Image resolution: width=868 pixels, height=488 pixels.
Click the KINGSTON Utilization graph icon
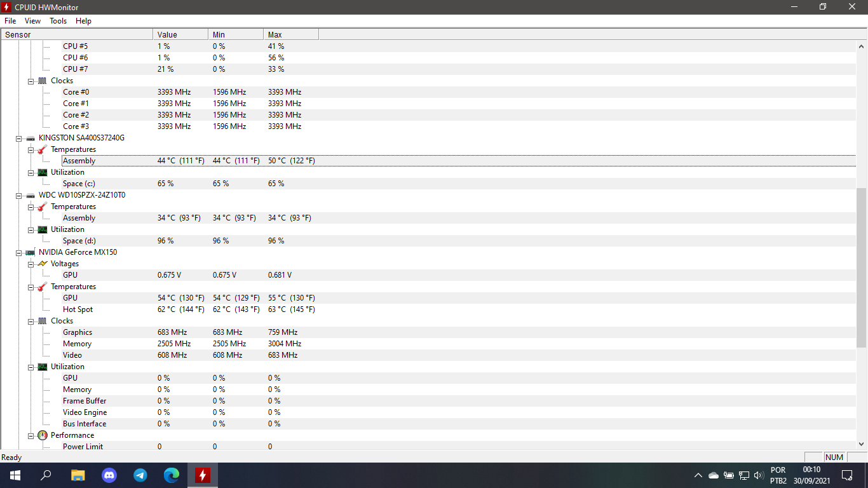coord(42,172)
